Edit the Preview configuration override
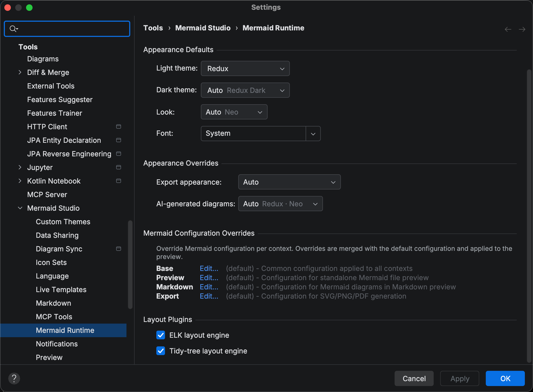533x392 pixels. point(209,278)
